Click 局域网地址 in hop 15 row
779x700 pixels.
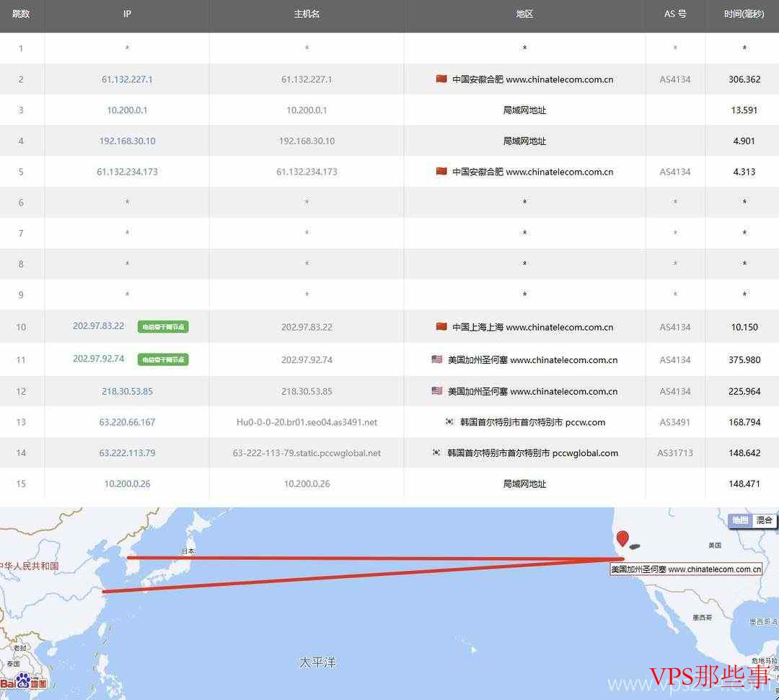[x=524, y=484]
